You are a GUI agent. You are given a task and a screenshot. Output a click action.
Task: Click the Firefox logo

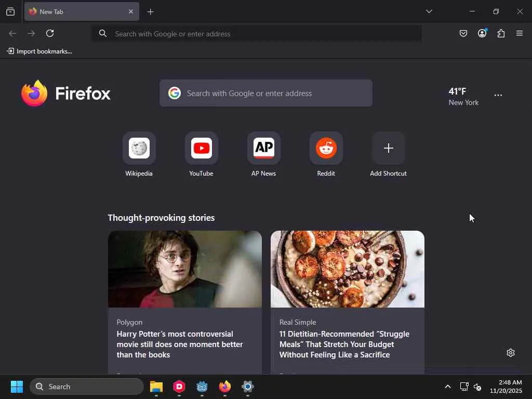click(x=66, y=94)
